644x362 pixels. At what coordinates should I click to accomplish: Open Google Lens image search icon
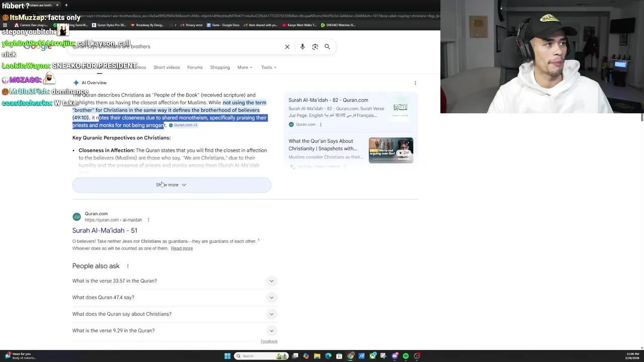(315, 47)
